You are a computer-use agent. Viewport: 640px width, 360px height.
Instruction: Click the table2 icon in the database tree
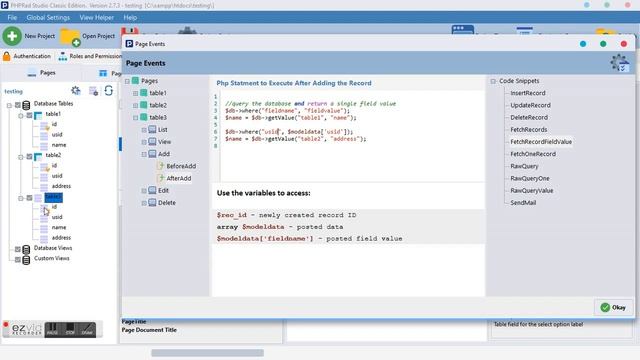[38, 156]
